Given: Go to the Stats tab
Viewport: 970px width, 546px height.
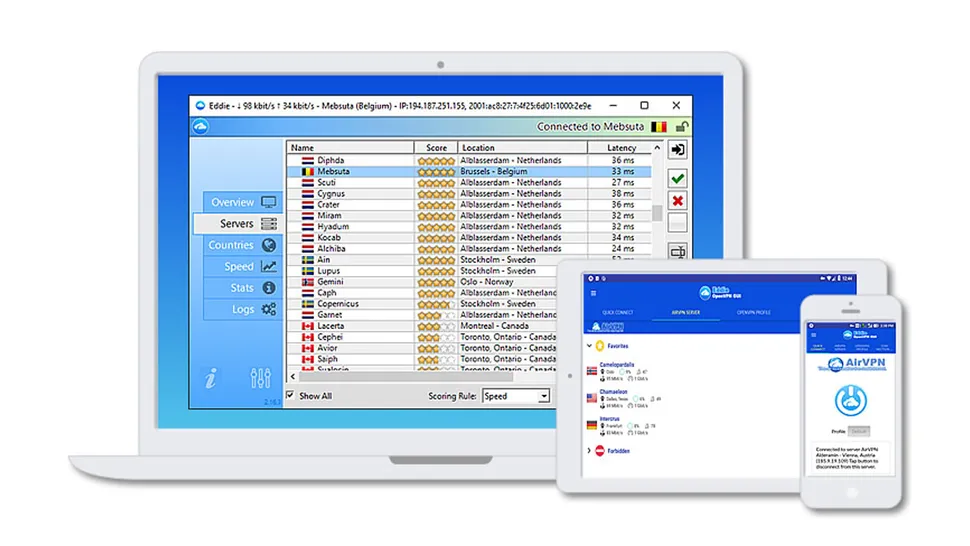Looking at the screenshot, I should pyautogui.click(x=242, y=288).
